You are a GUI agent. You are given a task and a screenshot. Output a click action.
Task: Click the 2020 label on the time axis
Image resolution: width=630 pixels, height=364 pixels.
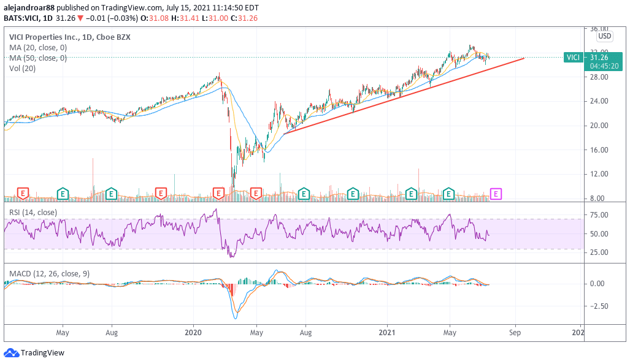point(193,333)
